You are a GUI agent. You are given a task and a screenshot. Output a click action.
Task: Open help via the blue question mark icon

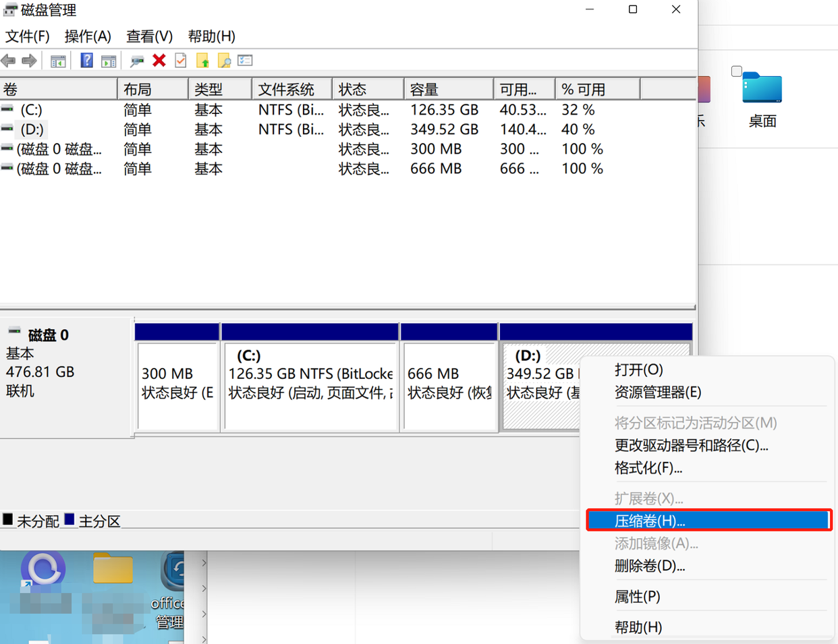click(x=86, y=61)
